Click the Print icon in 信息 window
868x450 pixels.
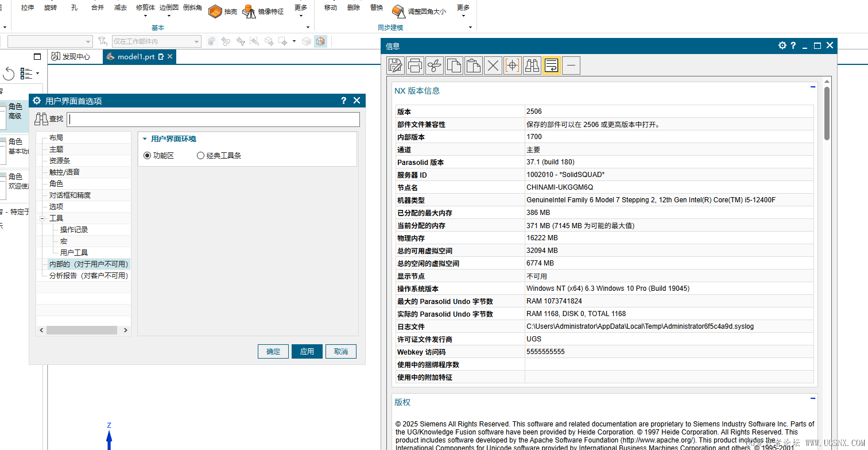415,66
